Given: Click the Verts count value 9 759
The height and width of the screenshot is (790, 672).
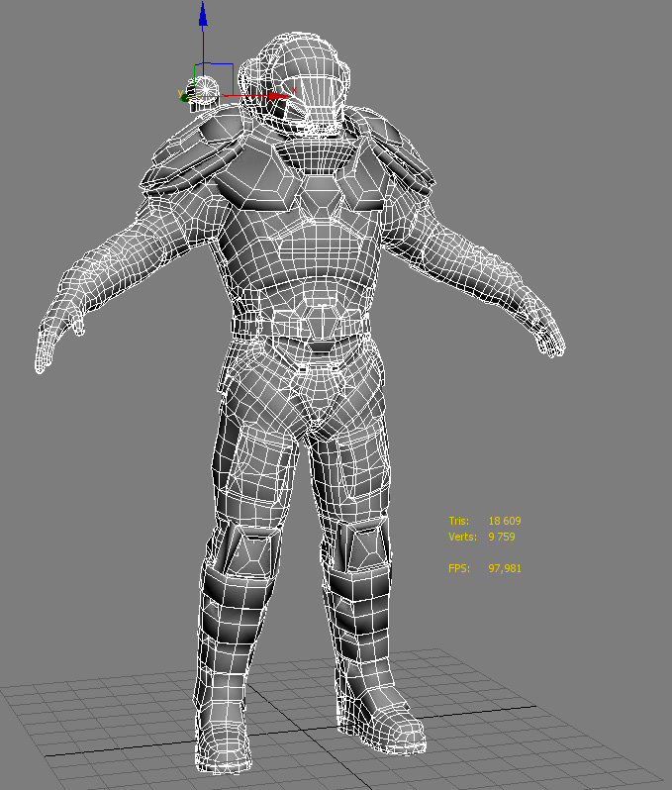Looking at the screenshot, I should click(502, 538).
